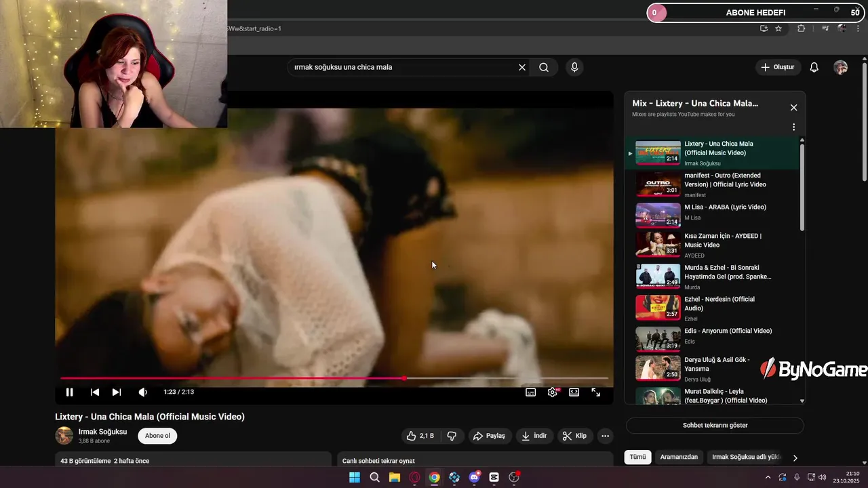The image size is (868, 488).
Task: Create a clip with Klip button
Action: coord(575,436)
